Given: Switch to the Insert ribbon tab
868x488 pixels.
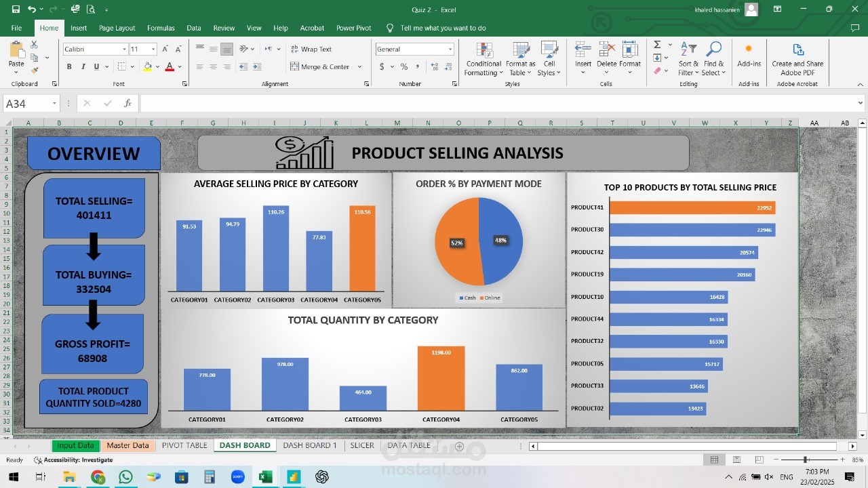Looking at the screenshot, I should (x=79, y=28).
